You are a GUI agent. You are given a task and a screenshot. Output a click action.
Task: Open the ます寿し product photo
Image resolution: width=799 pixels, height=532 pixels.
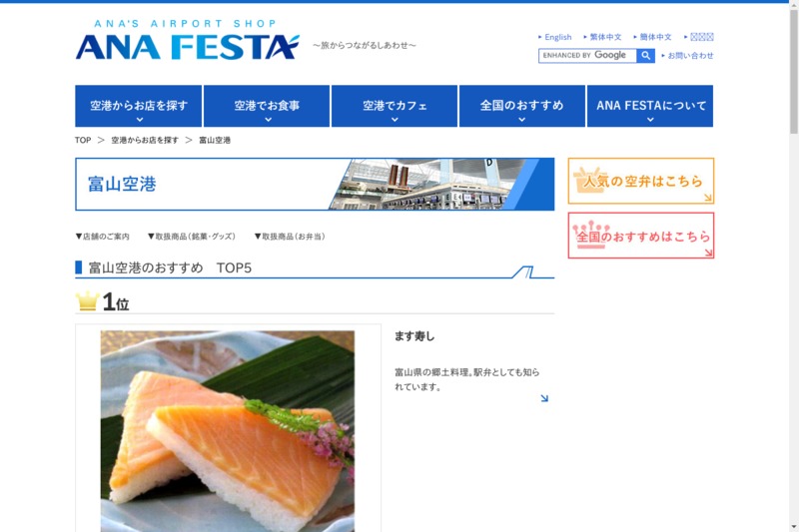click(228, 431)
